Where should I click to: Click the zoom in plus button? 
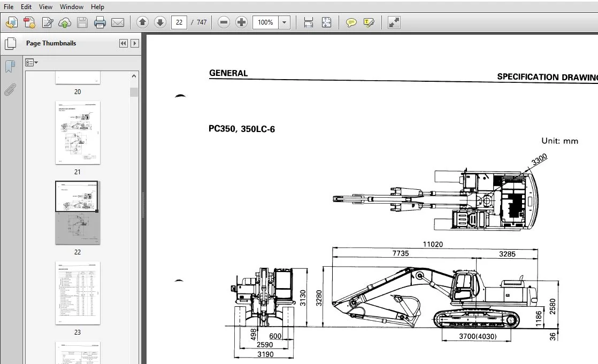241,22
